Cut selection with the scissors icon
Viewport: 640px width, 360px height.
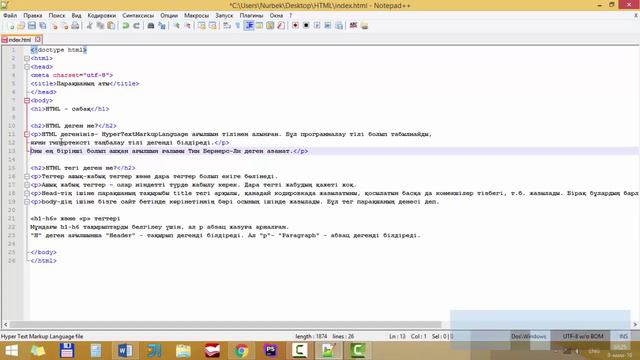(89, 26)
